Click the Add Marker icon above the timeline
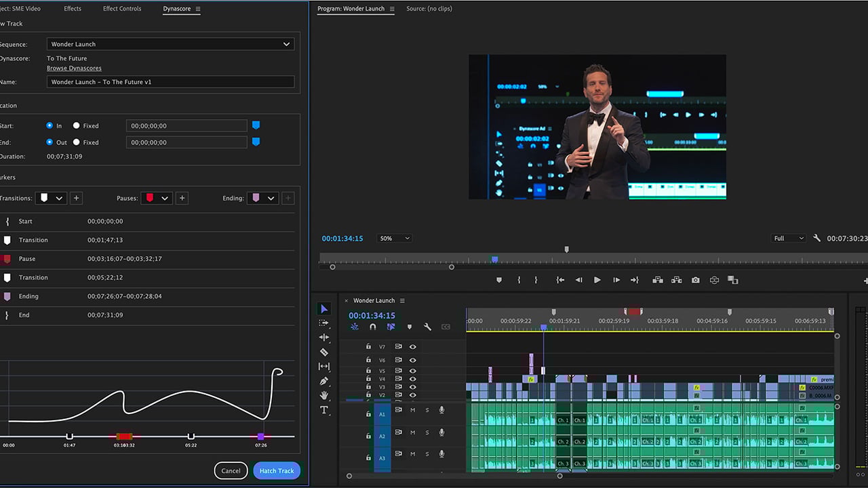 [409, 327]
